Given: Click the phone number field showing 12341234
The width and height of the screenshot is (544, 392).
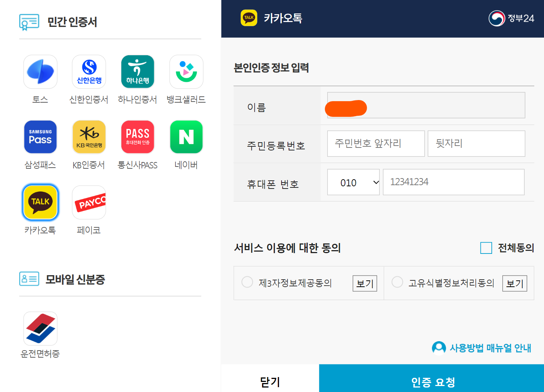Looking at the screenshot, I should tap(454, 182).
